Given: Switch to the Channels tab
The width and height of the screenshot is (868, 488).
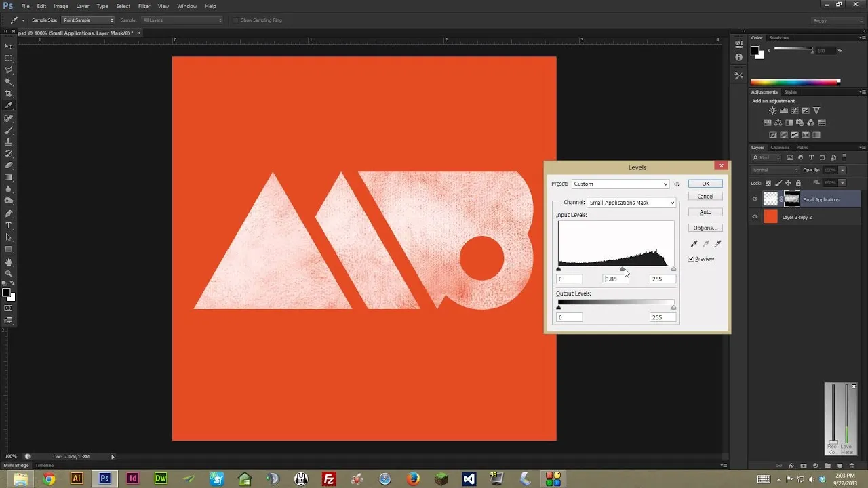Looking at the screenshot, I should pyautogui.click(x=780, y=147).
